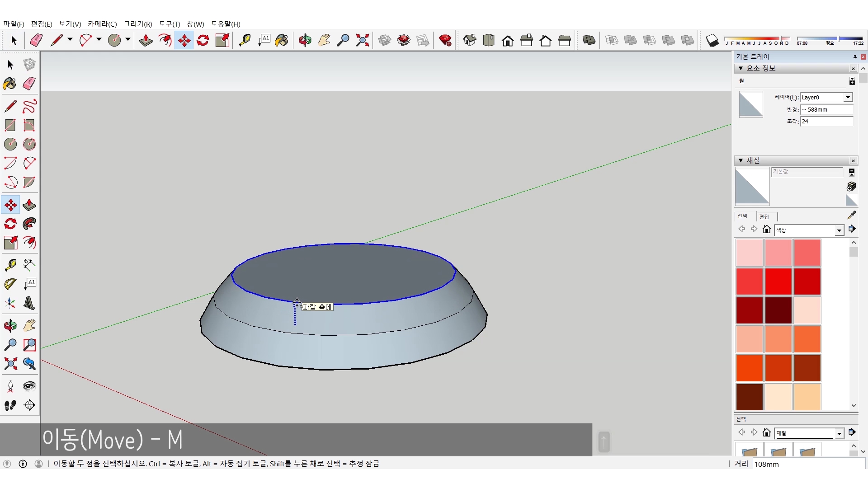This screenshot has height=488, width=868.
Task: Toggle the shadows display button
Action: click(x=712, y=40)
